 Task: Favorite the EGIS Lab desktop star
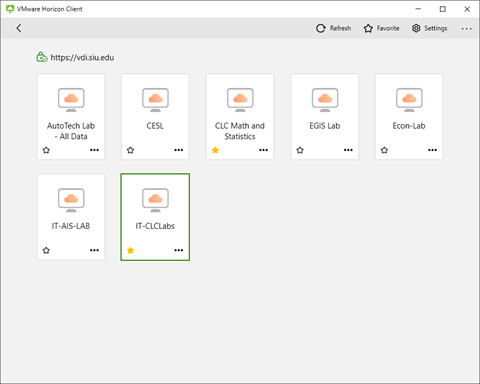[x=300, y=150]
